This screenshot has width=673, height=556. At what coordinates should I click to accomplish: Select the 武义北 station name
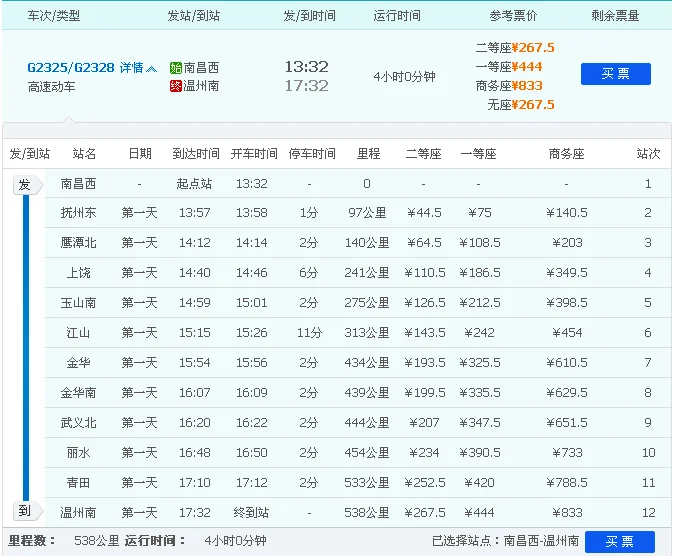[x=78, y=423]
